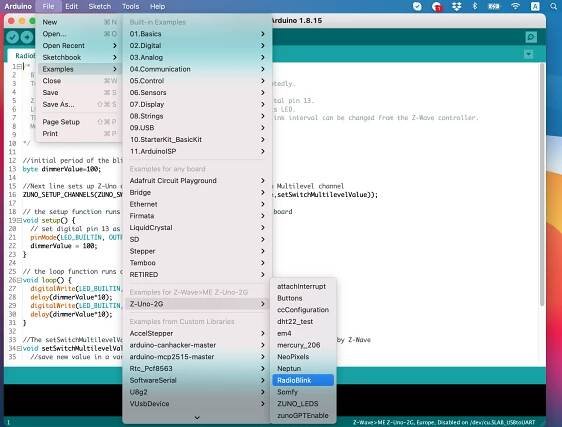Select Examples in File menu
Viewport: 562px width, 427px height.
click(x=80, y=69)
